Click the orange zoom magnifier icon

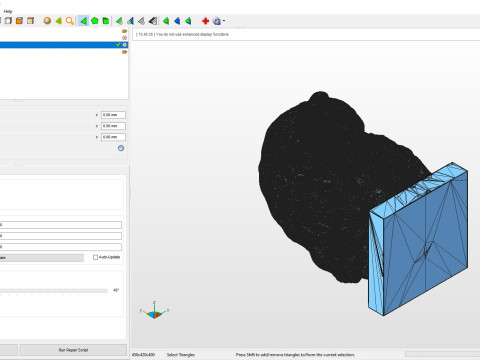tap(69, 21)
